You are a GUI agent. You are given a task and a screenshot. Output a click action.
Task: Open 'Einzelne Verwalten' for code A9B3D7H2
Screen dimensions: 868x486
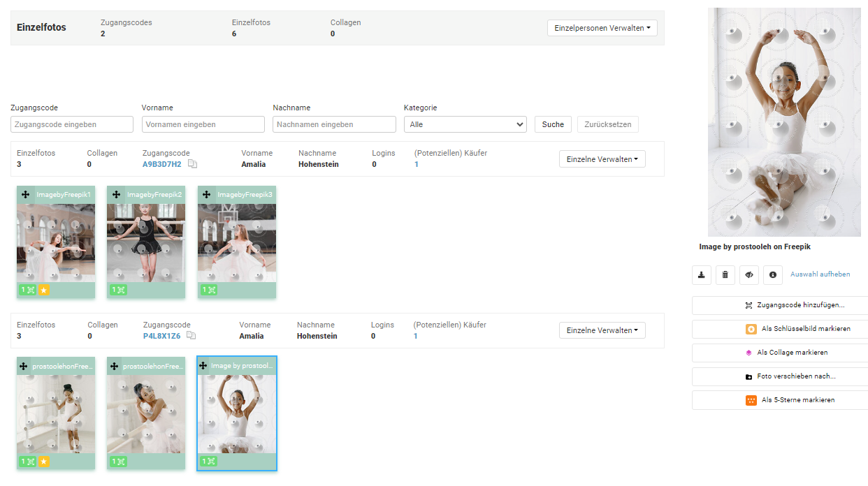click(x=602, y=159)
